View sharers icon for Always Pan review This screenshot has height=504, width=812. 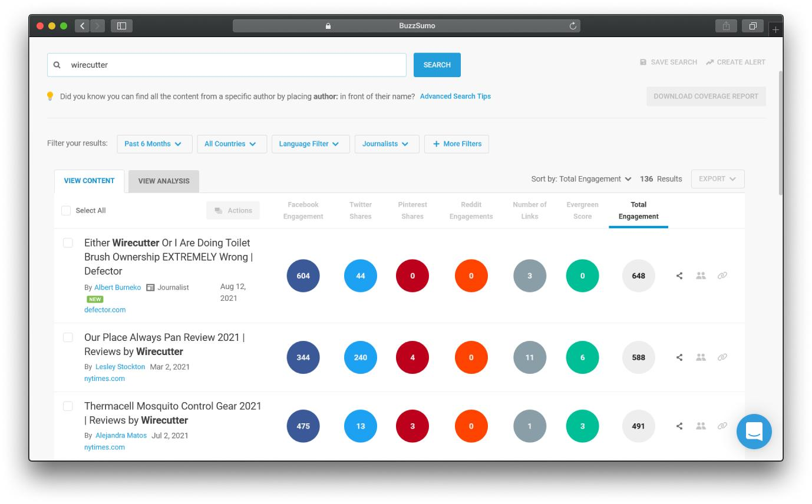point(701,357)
